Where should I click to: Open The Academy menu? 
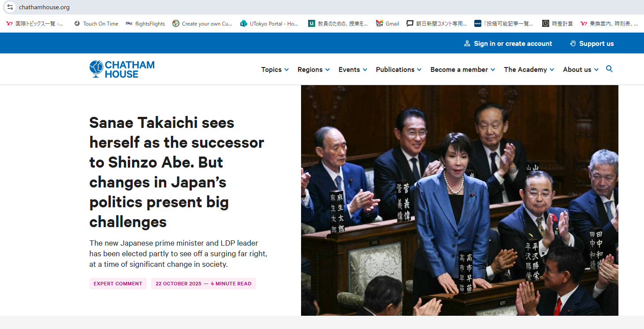[x=529, y=70]
